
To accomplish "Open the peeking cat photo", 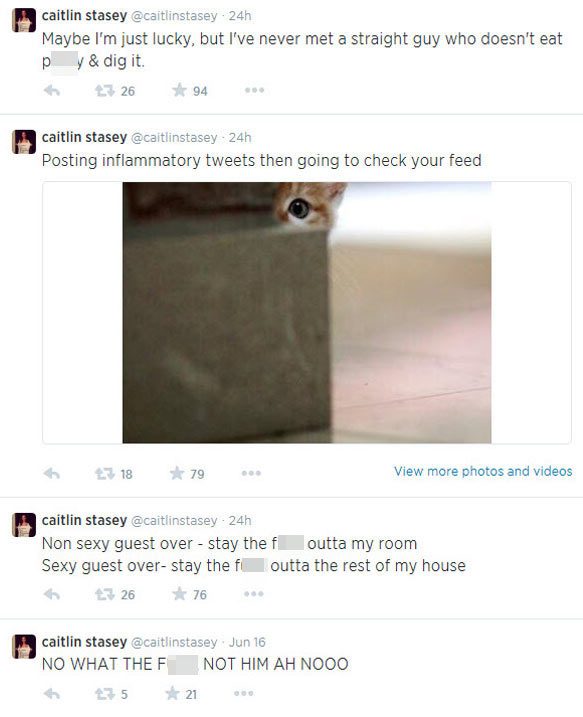I will tap(307, 312).
